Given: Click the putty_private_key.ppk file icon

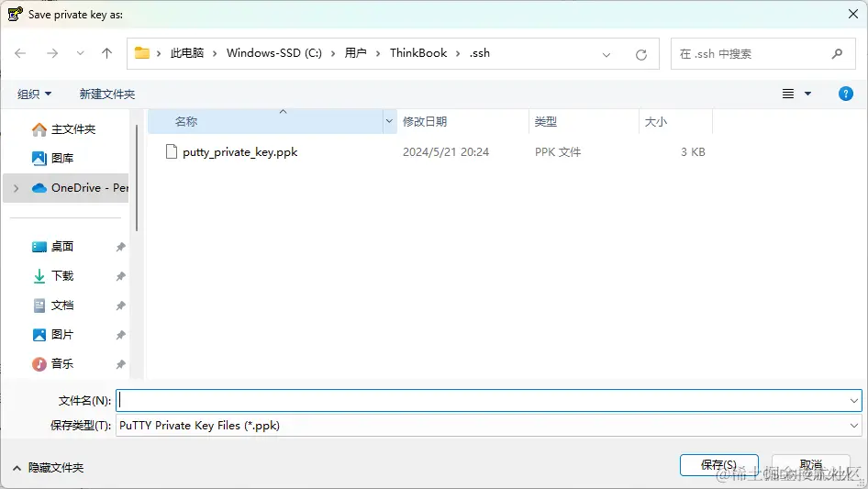Looking at the screenshot, I should tap(172, 151).
